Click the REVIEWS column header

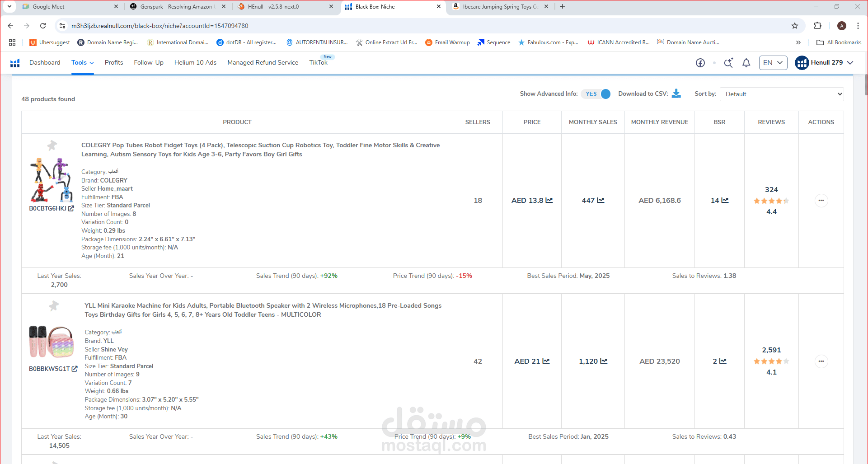coord(771,122)
